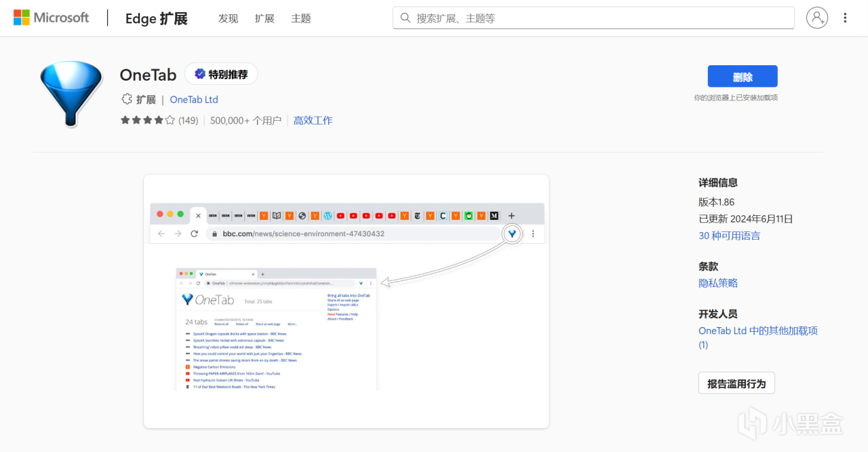Click the 版本1.86 text
This screenshot has width=868, height=452.
coord(716,202)
